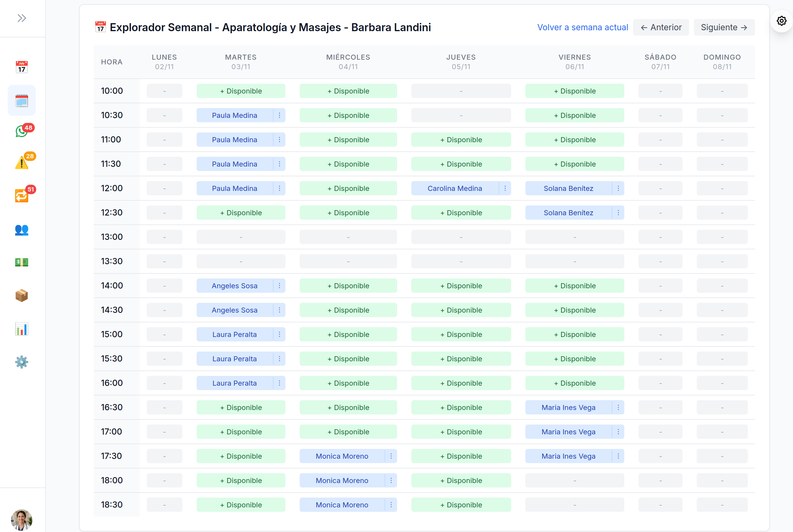
Task: Open Solana Benítez appointment at 12:00
Action: coord(568,188)
